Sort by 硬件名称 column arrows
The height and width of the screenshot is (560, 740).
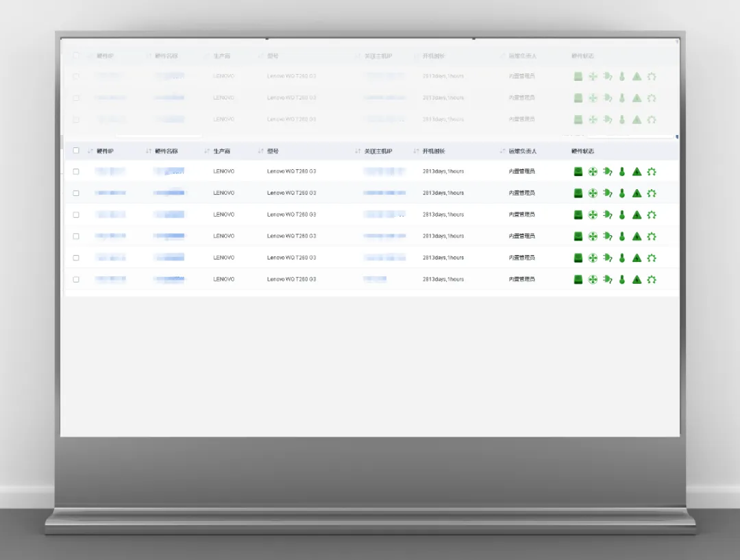tap(149, 151)
